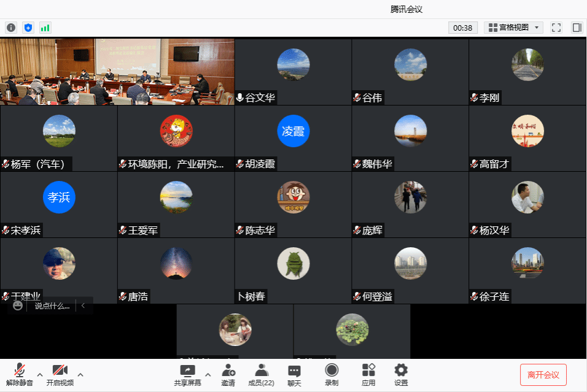The height and width of the screenshot is (392, 587).
Task: Expand video options arrow beside 开启视频
Action: [x=80, y=374]
